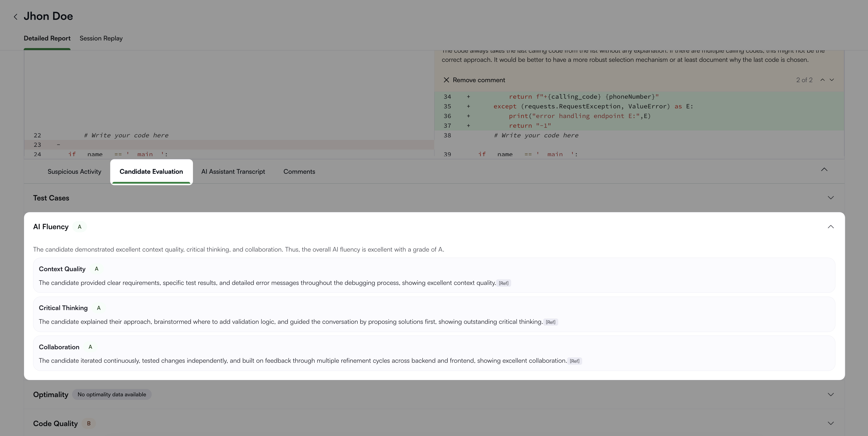Viewport: 868px width, 436px height.
Task: Click the Context Quality grade A badge
Action: pos(96,269)
